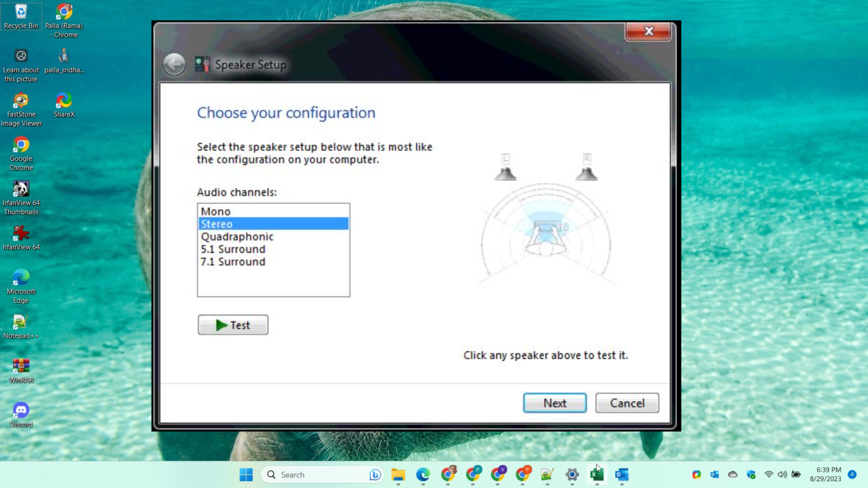This screenshot has width=868, height=488.
Task: Open the Recycle Bin desktop icon
Action: pyautogui.click(x=21, y=16)
